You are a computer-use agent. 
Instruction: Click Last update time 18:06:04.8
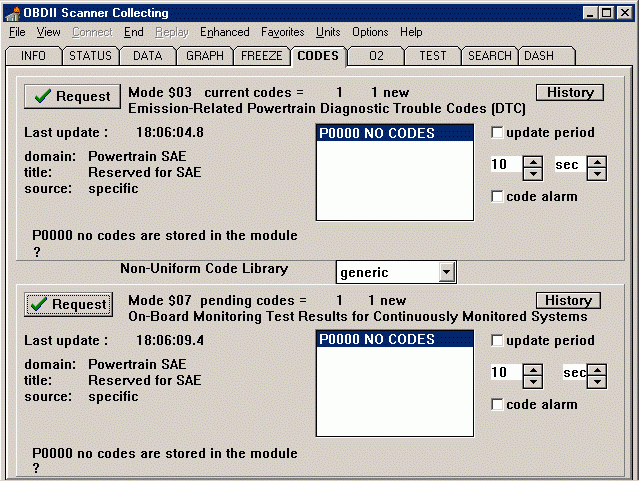tap(170, 132)
